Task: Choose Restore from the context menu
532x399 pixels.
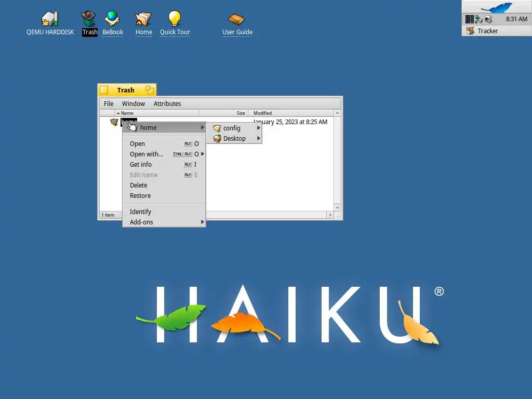Action: 164,196
